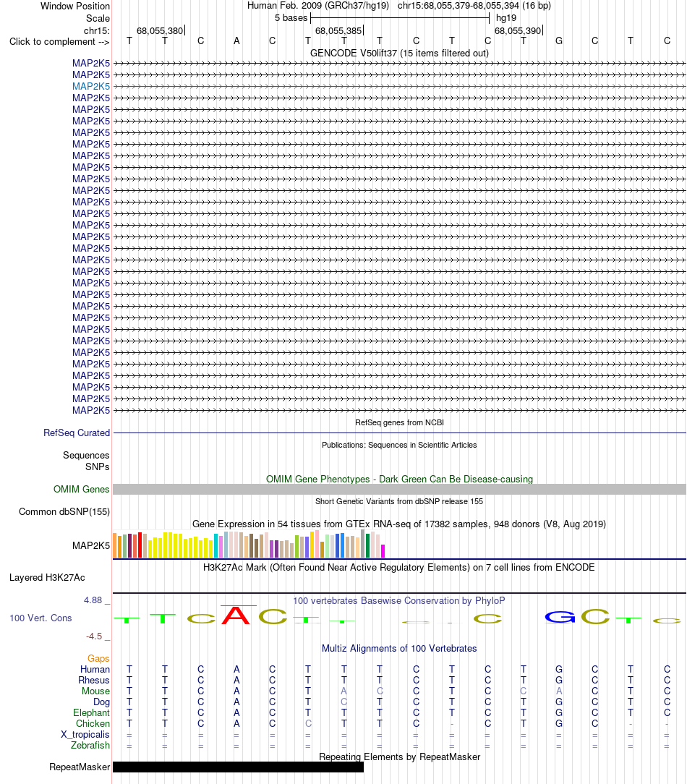
Task: Click the 68,055,385 ruler coordinate
Action: pos(338,31)
